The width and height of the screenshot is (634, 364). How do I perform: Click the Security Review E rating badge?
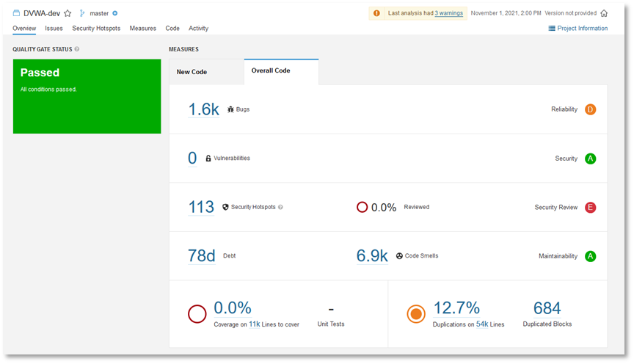coord(590,208)
